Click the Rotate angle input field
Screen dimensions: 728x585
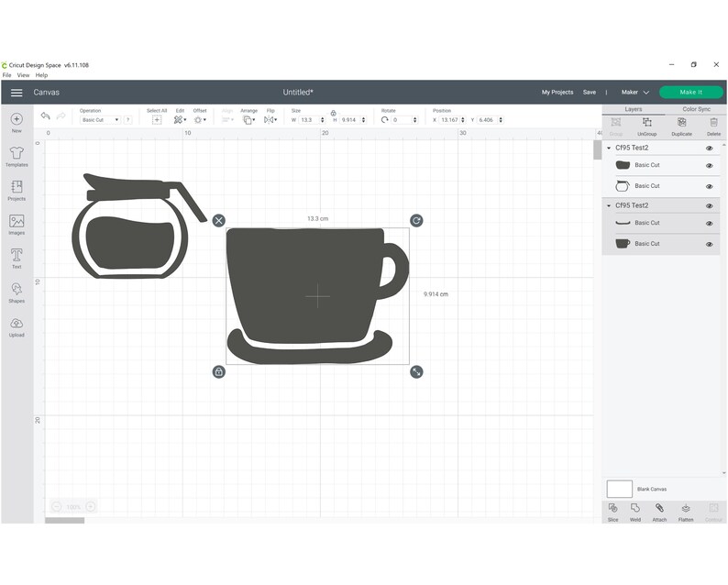click(404, 120)
